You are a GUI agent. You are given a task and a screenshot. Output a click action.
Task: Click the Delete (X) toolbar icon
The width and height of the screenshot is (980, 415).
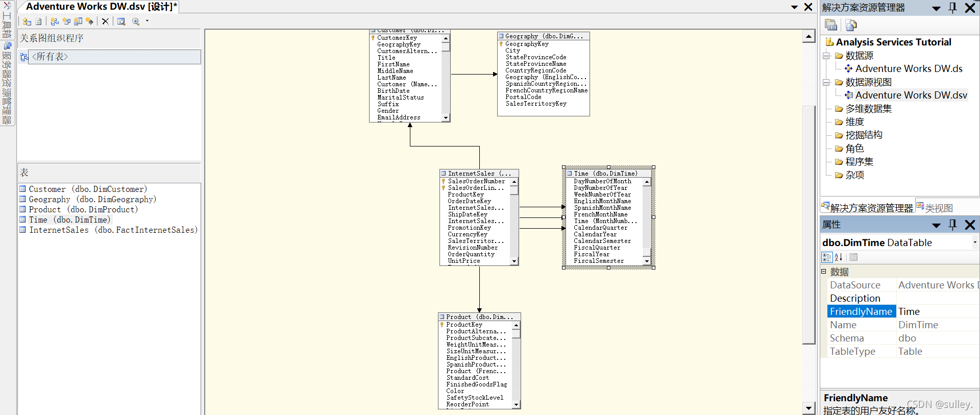click(105, 21)
